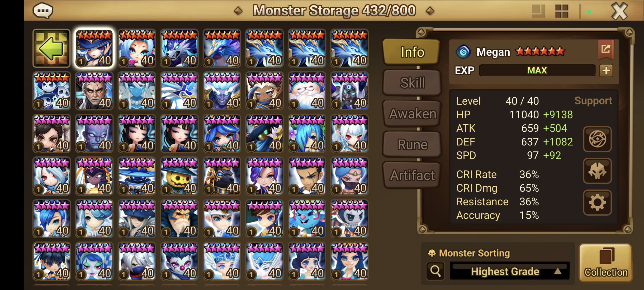Click the plus icon beside EXP bar
The height and width of the screenshot is (290, 644).
[x=606, y=70]
